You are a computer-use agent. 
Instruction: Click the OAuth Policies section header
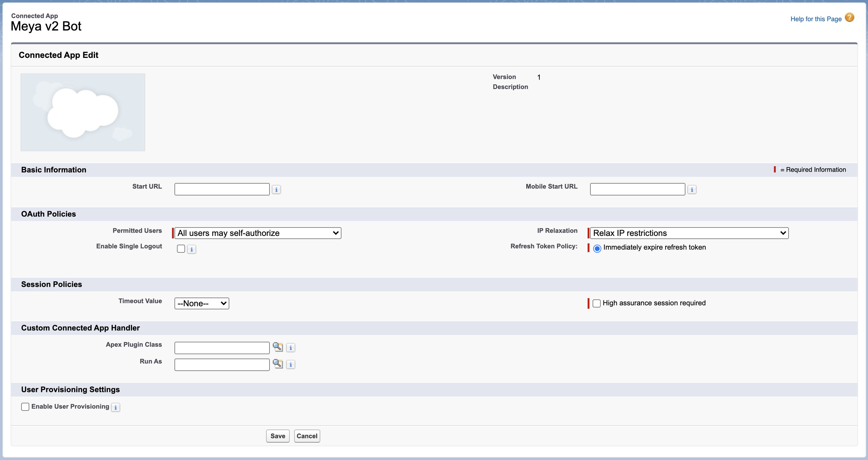pyautogui.click(x=49, y=214)
